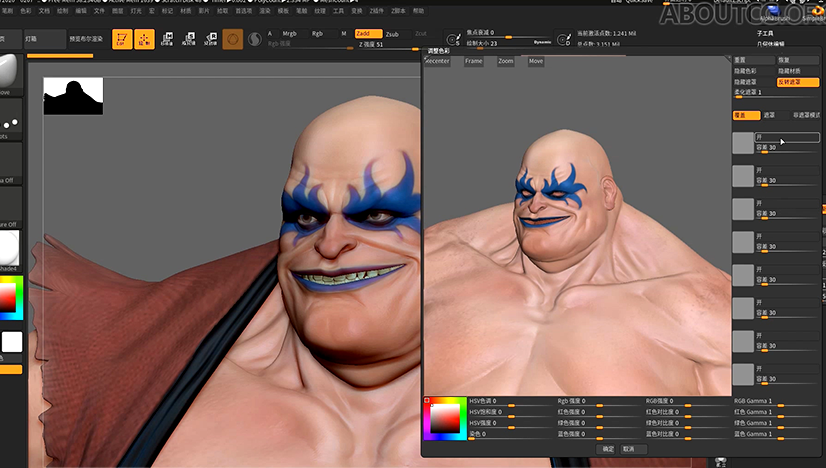The width and height of the screenshot is (826, 468).
Task: Adjust the HSV色调 0 slider
Action: [510, 402]
